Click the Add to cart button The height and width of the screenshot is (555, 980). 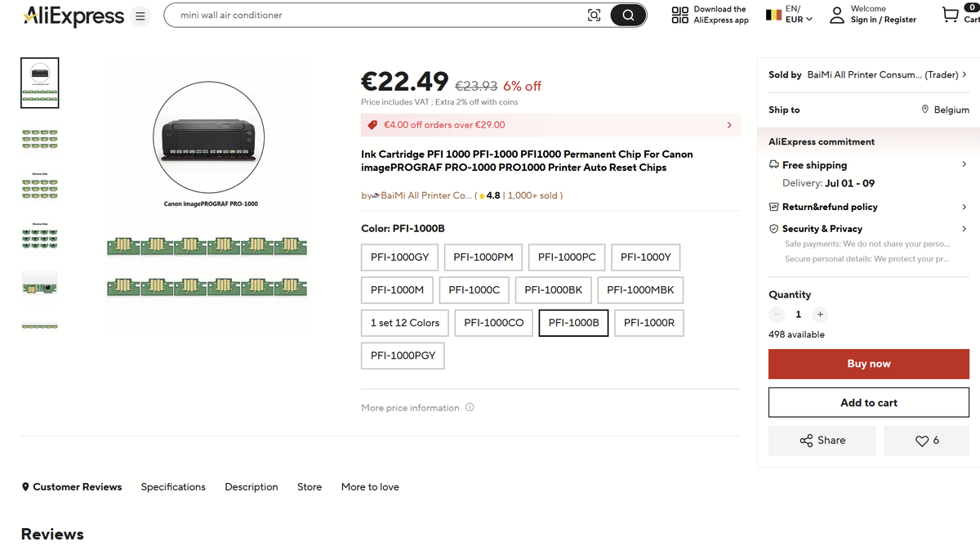click(868, 403)
